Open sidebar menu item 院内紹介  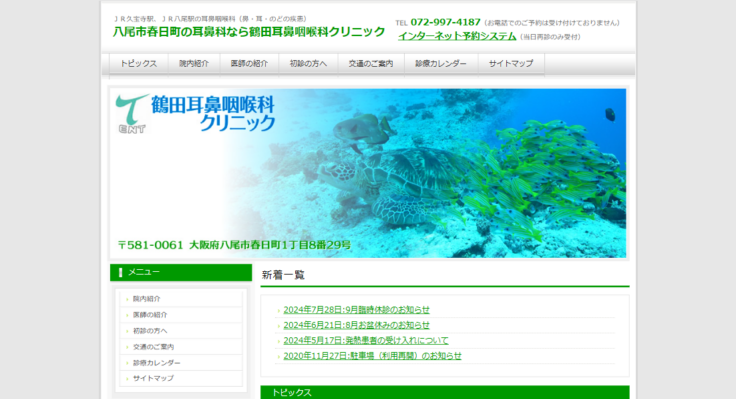coord(181,299)
